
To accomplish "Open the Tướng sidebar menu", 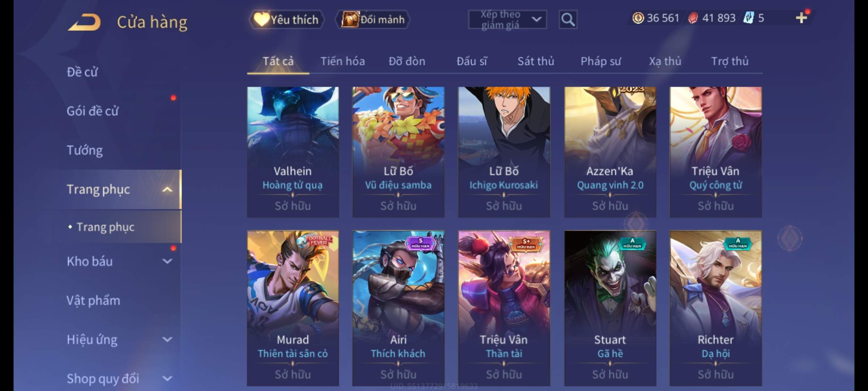I will point(85,150).
